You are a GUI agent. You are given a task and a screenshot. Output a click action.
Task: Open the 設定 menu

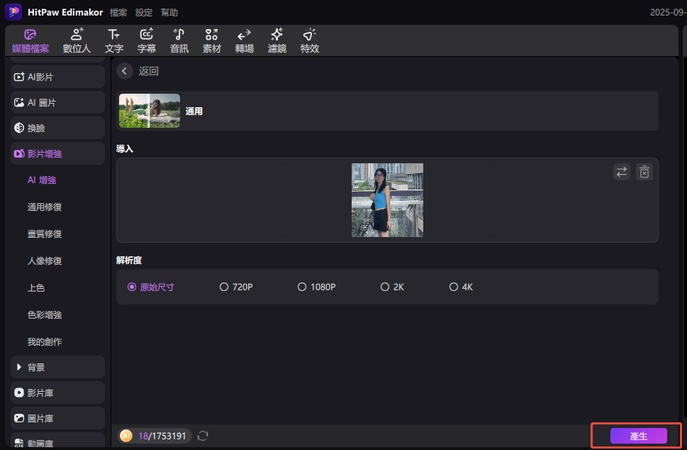tap(144, 12)
